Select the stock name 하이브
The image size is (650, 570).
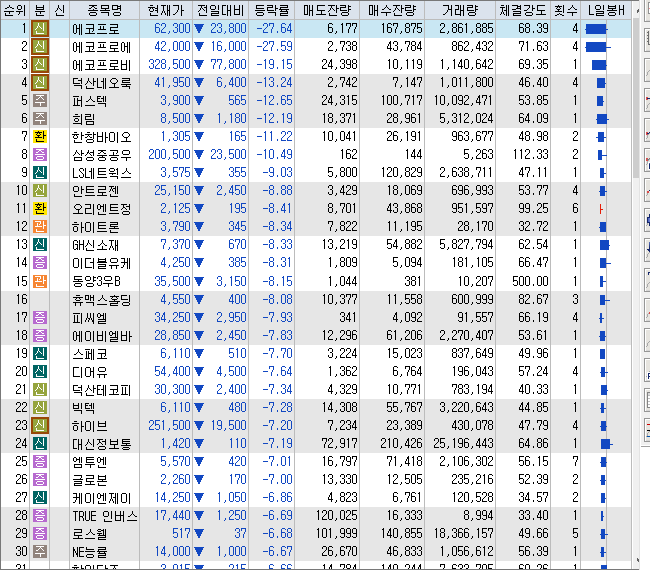click(90, 426)
